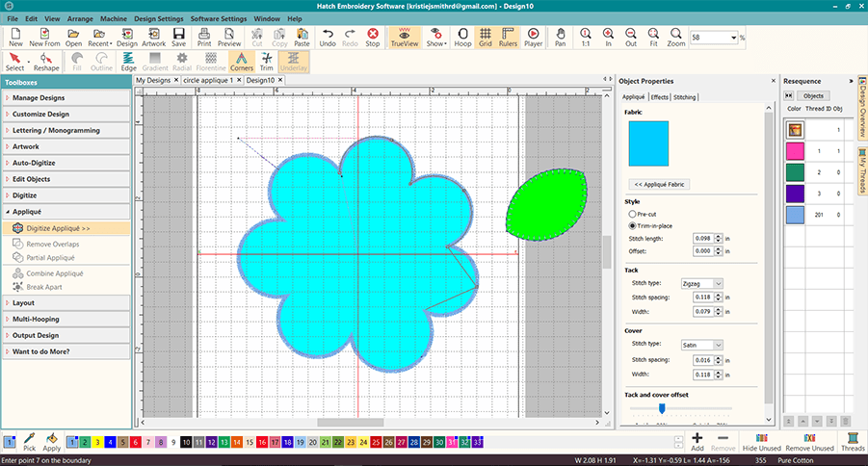Click the Appliqué Fabric button

click(x=659, y=183)
